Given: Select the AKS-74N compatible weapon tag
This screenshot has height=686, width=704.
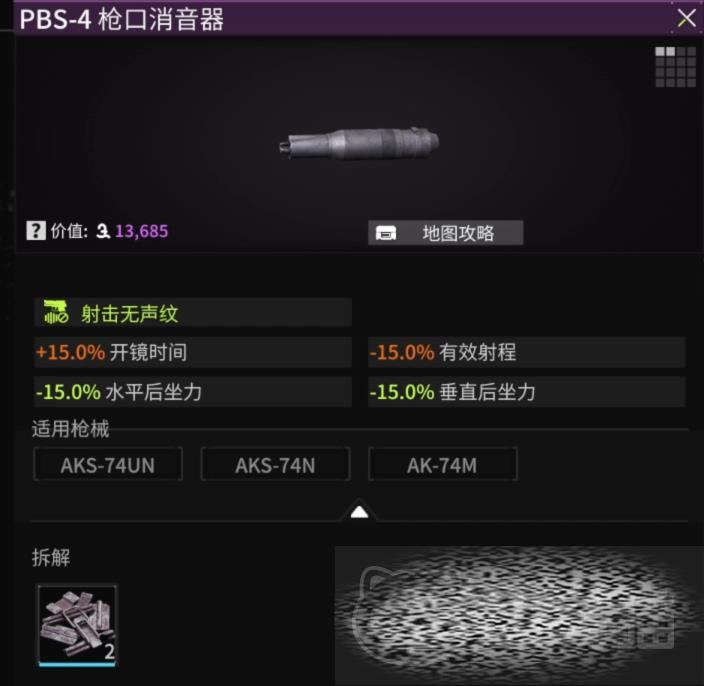Looking at the screenshot, I should coord(275,465).
